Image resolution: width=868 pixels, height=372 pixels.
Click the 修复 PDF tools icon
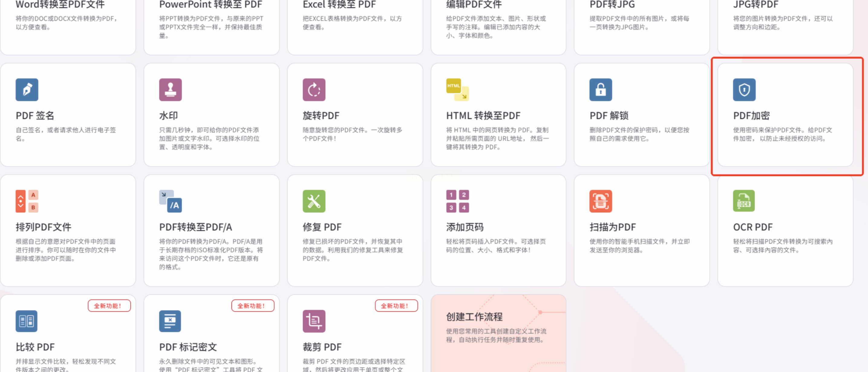point(314,201)
